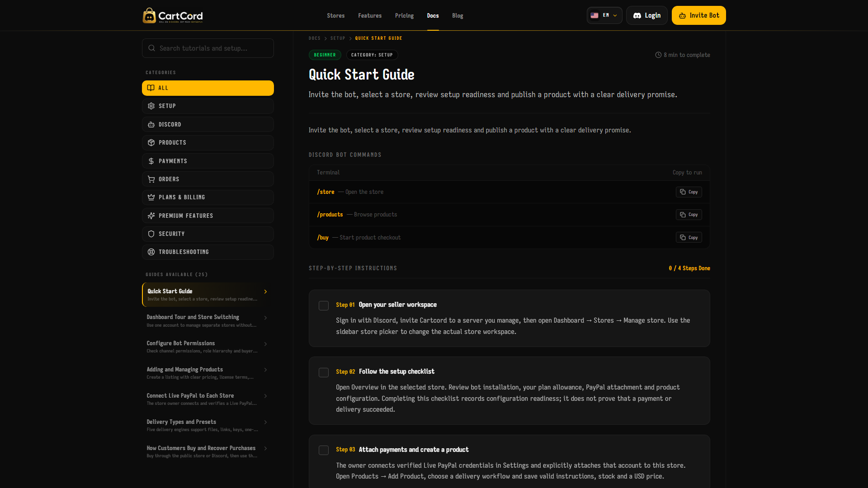The width and height of the screenshot is (868, 488).
Task: Expand Adding and Managing Products chevron
Action: tap(265, 370)
